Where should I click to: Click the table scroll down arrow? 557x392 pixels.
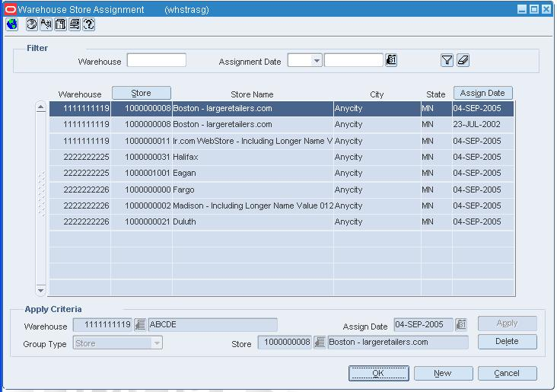tap(41, 290)
